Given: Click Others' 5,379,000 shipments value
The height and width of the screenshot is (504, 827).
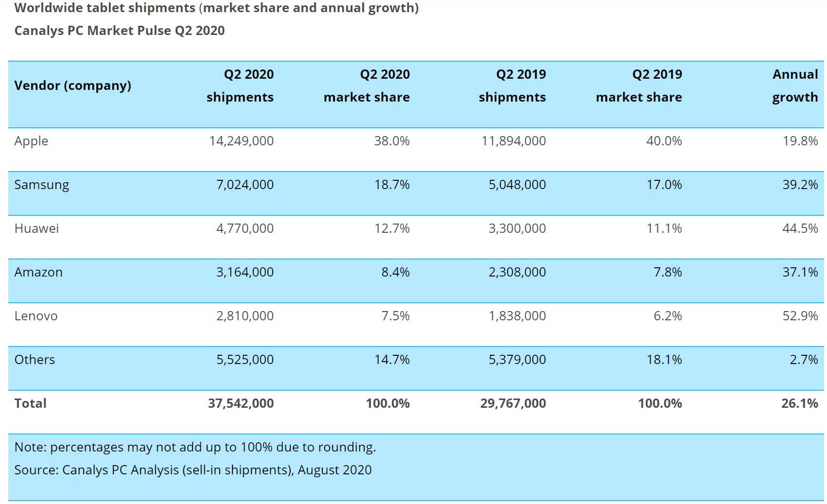Looking at the screenshot, I should (x=517, y=360).
